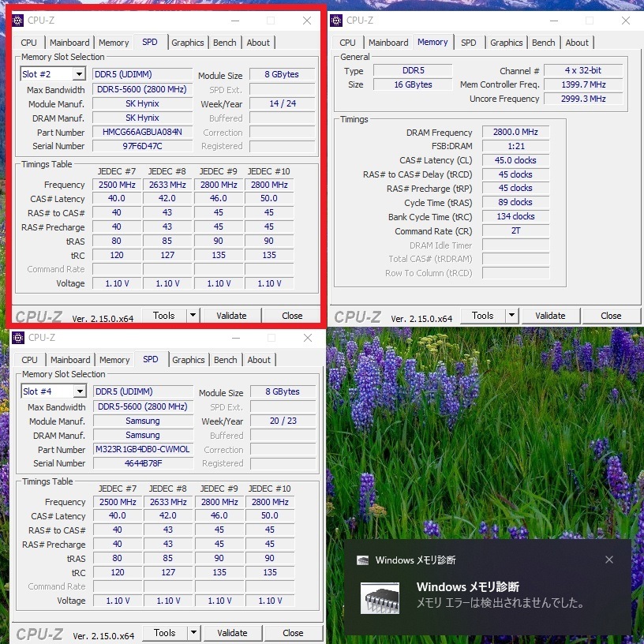
Task: Open the About tab in the top-right Memory window
Action: pos(577,43)
